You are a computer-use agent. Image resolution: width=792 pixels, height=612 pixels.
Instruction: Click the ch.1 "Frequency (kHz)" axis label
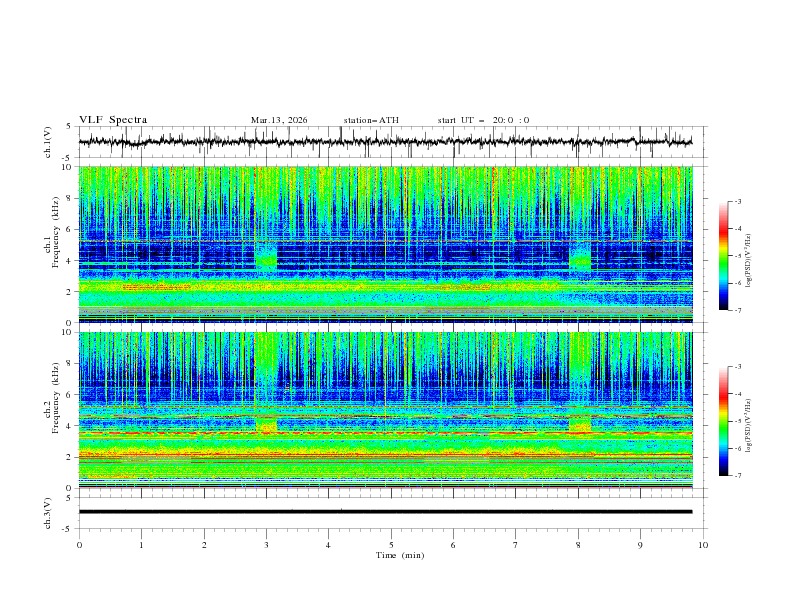[55, 232]
